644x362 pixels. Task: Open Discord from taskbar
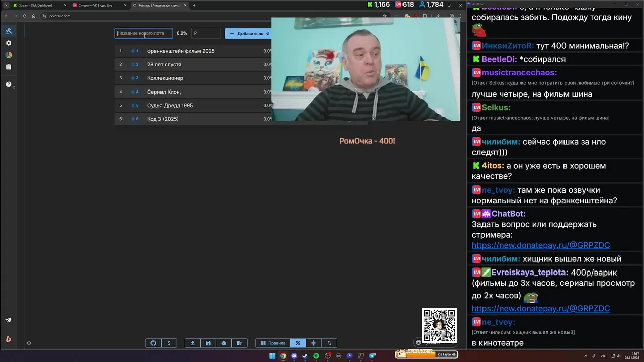pos(294,356)
